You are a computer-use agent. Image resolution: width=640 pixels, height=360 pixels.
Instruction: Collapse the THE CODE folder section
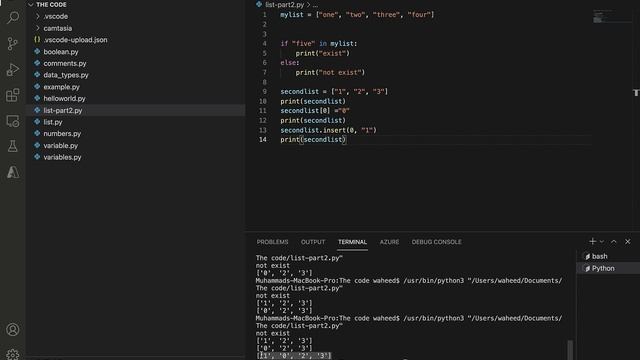pos(136,4)
